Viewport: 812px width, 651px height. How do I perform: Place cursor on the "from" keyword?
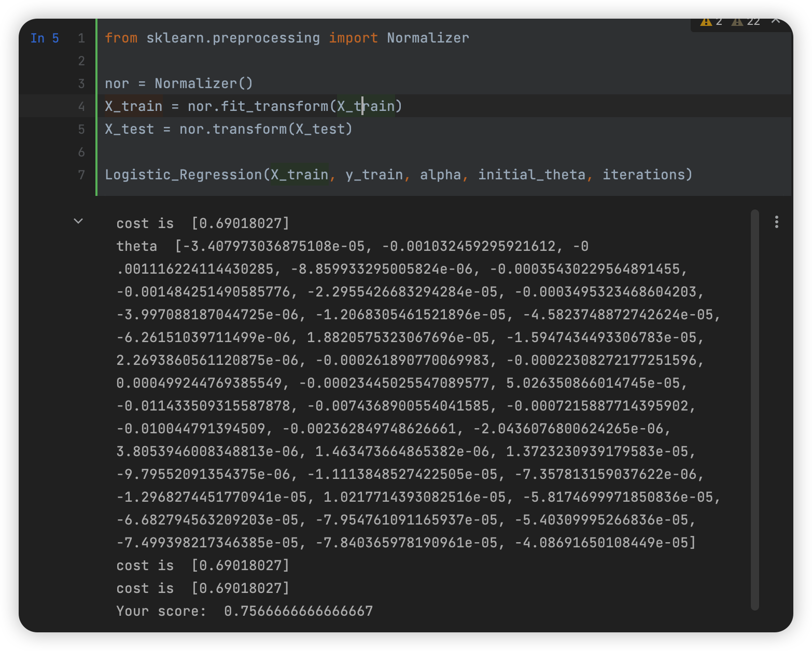(x=121, y=38)
